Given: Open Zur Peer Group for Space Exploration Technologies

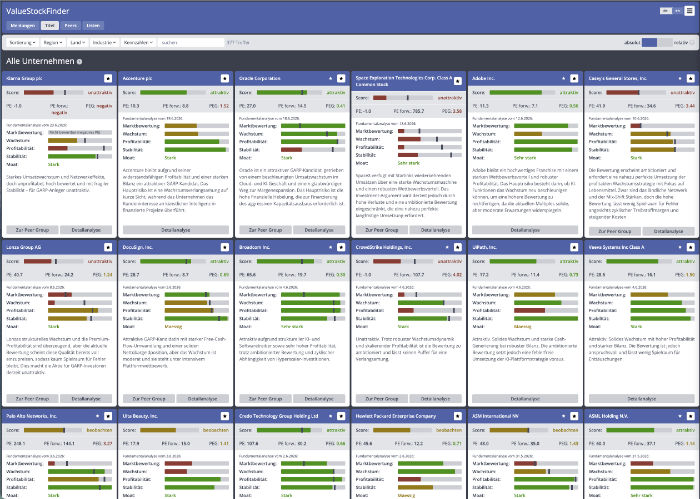Looking at the screenshot, I should tap(382, 230).
